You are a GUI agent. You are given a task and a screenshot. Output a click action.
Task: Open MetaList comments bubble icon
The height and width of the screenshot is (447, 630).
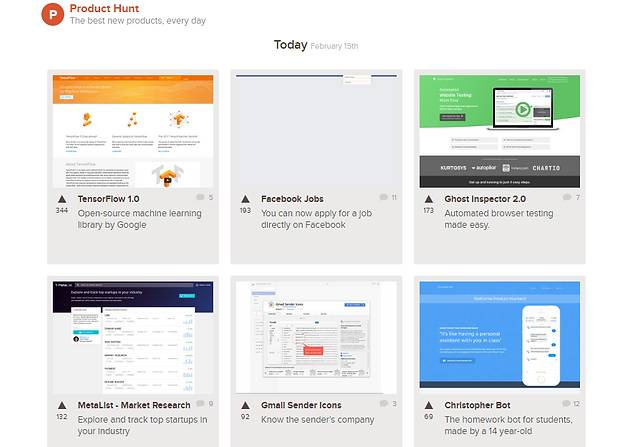pyautogui.click(x=200, y=403)
